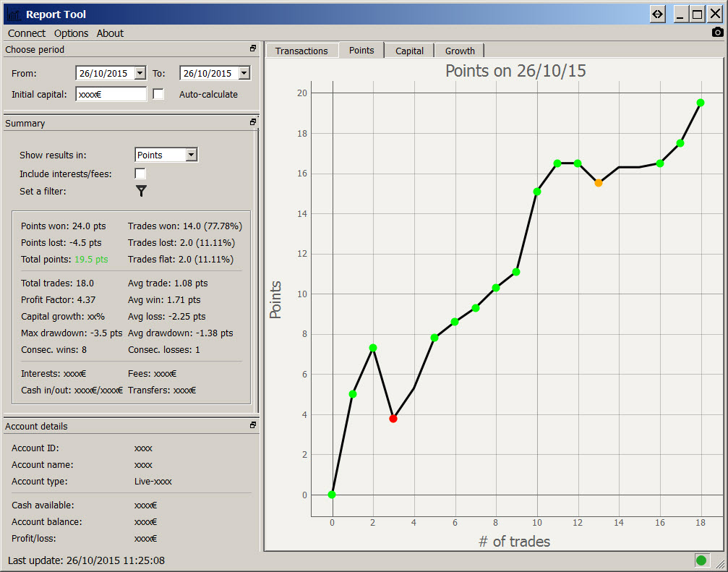Open the To date dropdown

click(244, 73)
